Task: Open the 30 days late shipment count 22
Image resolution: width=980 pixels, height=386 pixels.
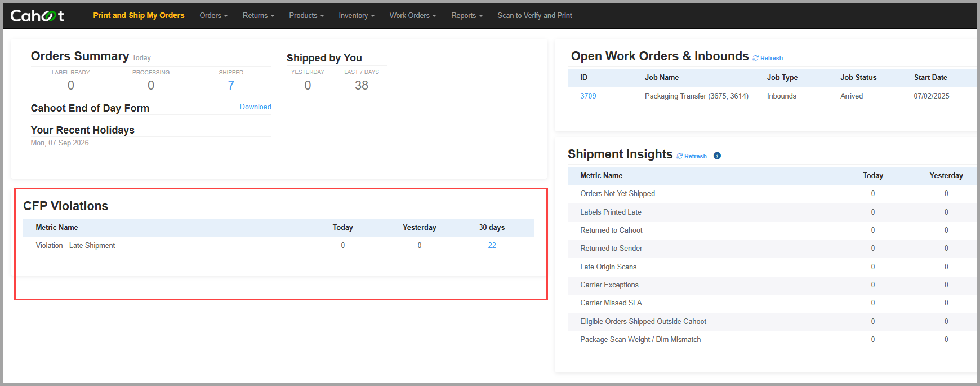Action: pos(492,245)
